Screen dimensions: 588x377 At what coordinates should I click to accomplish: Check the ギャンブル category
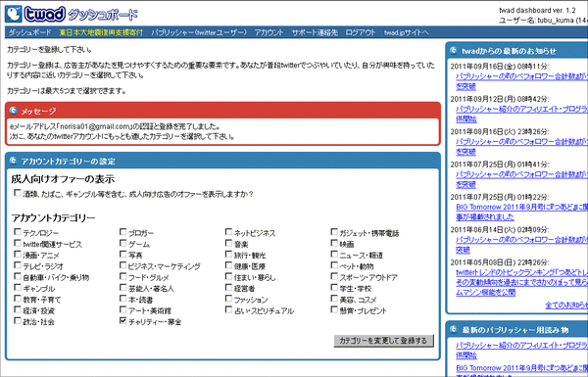tap(18, 287)
